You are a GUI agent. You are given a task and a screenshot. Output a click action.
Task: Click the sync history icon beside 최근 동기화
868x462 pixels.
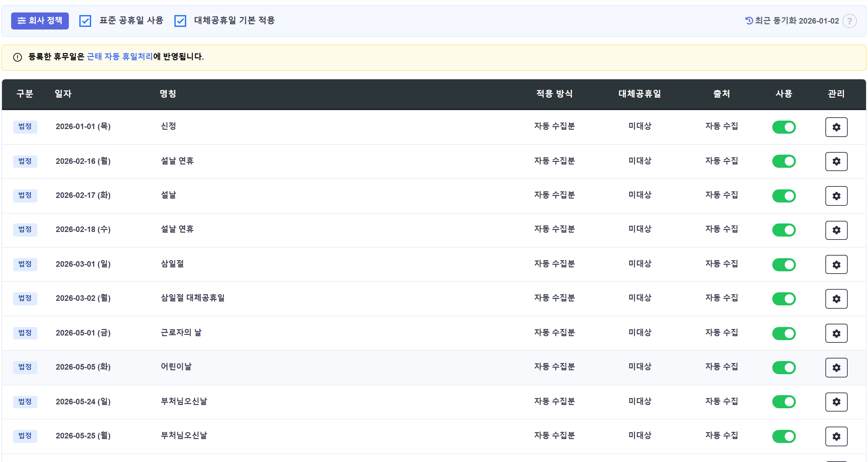pyautogui.click(x=749, y=21)
